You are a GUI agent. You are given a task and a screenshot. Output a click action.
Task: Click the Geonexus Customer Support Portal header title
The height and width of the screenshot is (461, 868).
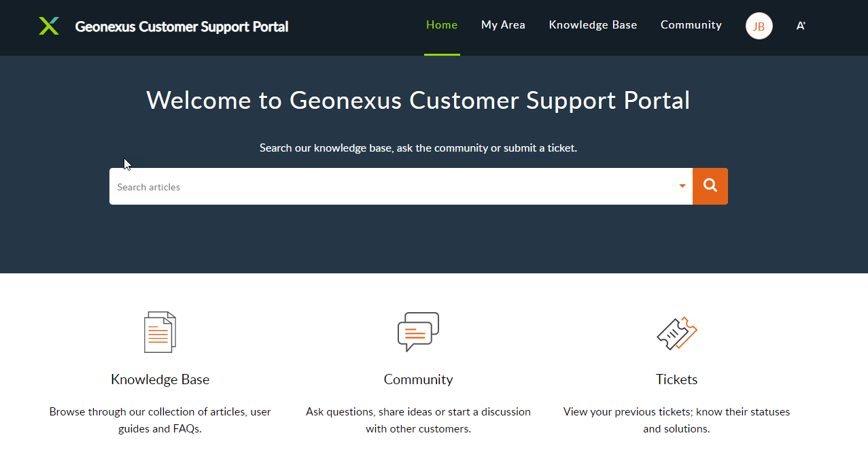pos(181,27)
